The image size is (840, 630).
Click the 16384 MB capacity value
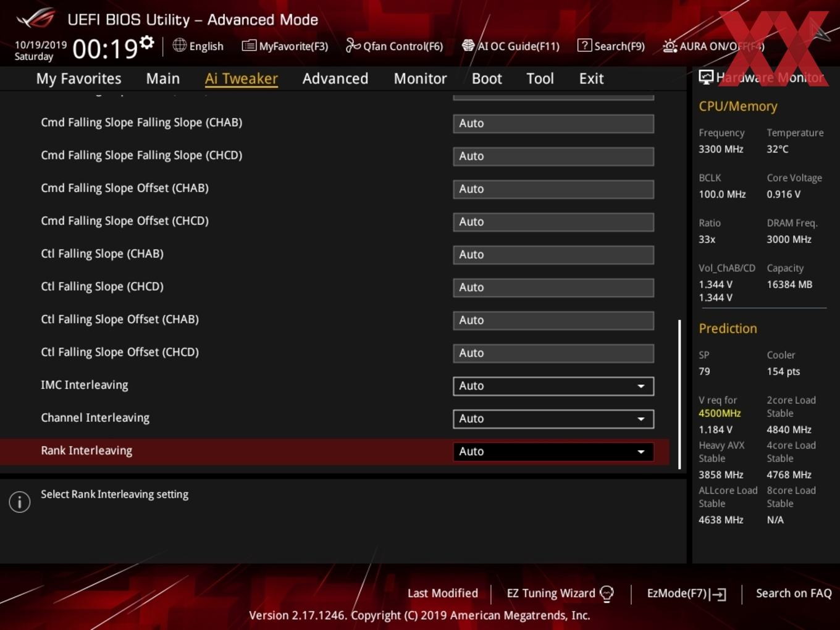coord(789,284)
